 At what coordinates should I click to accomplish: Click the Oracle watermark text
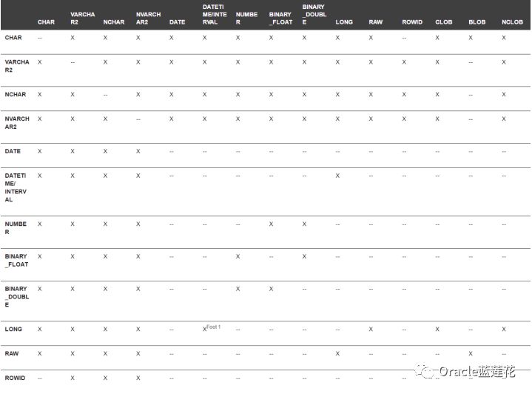[477, 371]
